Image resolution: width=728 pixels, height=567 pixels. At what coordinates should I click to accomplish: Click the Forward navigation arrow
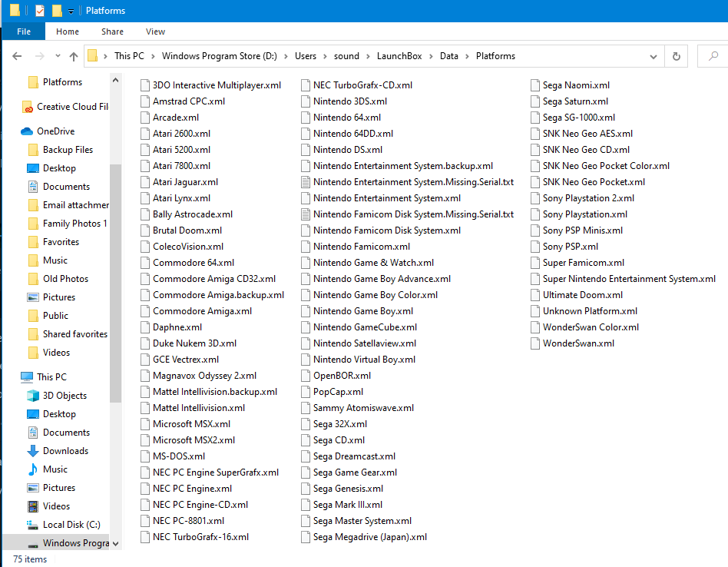tap(40, 56)
